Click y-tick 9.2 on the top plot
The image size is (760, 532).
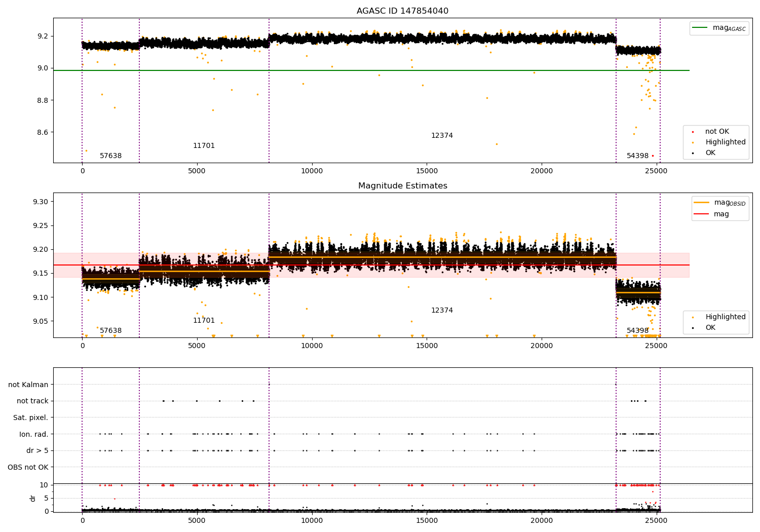[43, 36]
